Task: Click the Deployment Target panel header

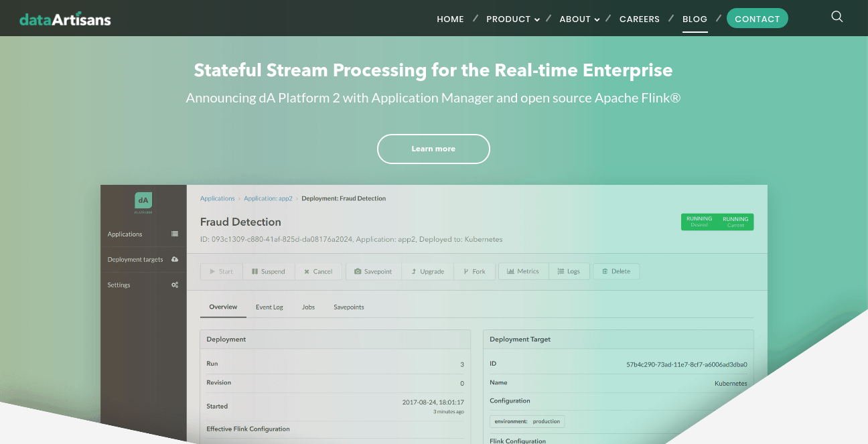Action: (618, 340)
